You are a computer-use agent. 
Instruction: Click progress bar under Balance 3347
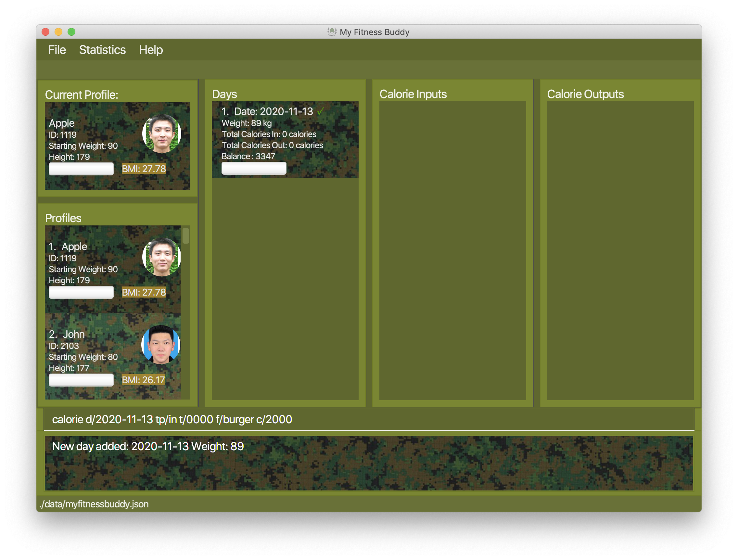pos(254,168)
